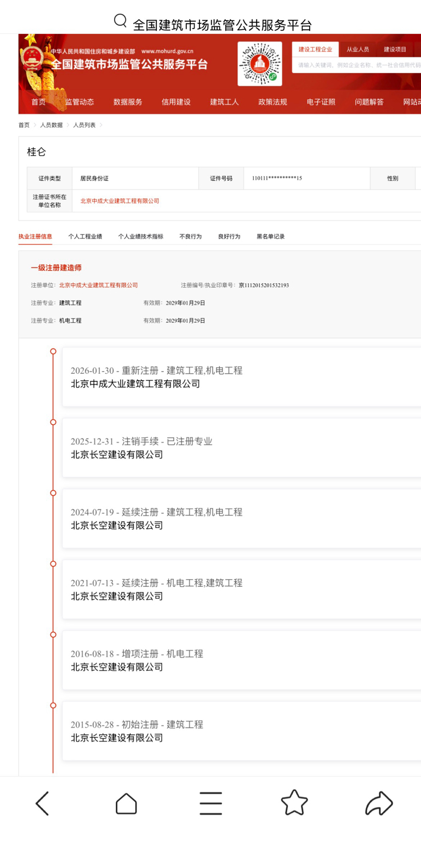Viewport: 421px width, 868px height.
Task: Tap the browser title 全国建筑市场监管公共服务平台
Action: pos(222,25)
